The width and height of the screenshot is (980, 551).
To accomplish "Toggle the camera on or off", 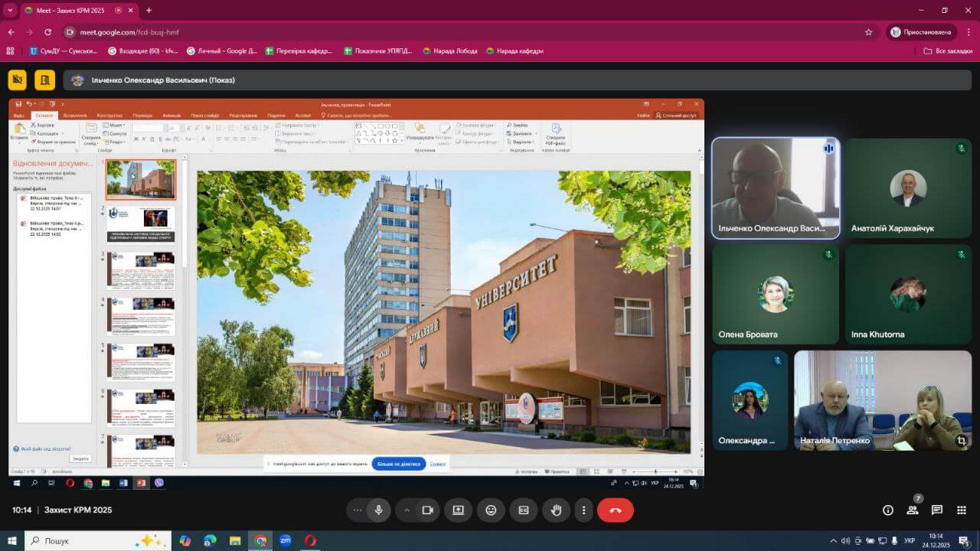I will tap(427, 510).
